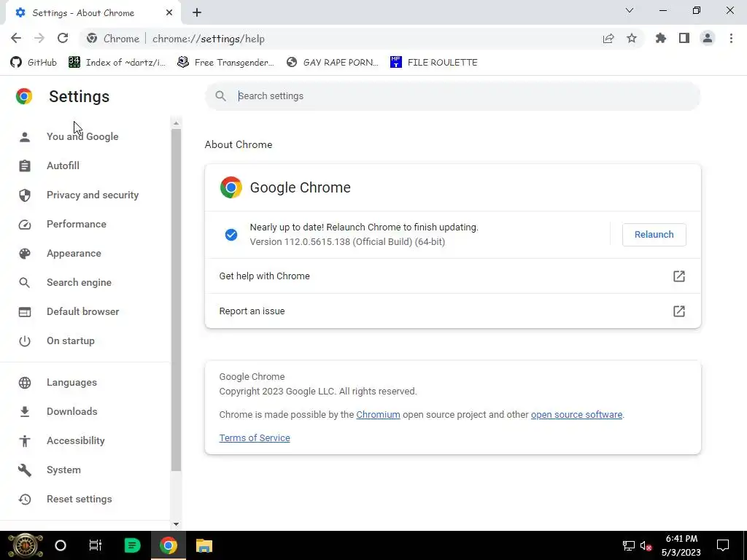Open the Index of ~dartz bookmark
This screenshot has height=560, width=747.
click(117, 63)
